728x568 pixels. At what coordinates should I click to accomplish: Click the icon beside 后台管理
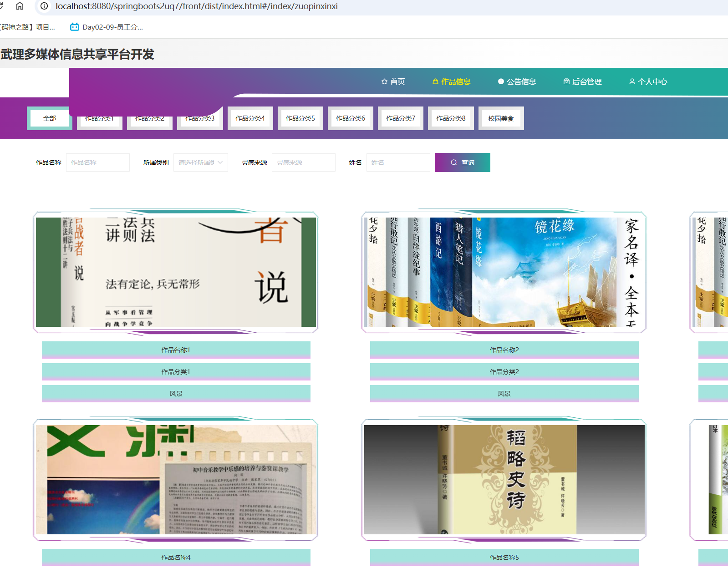point(566,81)
